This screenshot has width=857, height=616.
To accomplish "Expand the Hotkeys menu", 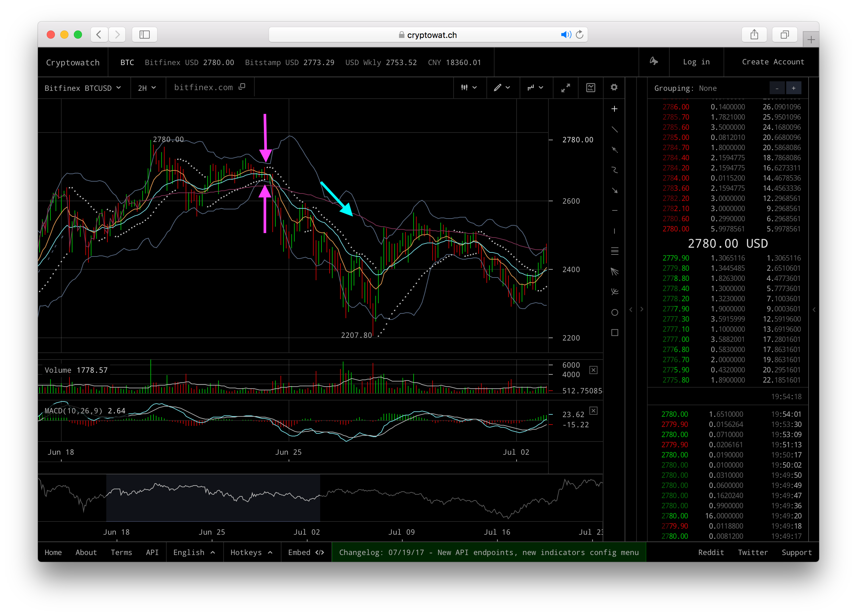I will 252,552.
